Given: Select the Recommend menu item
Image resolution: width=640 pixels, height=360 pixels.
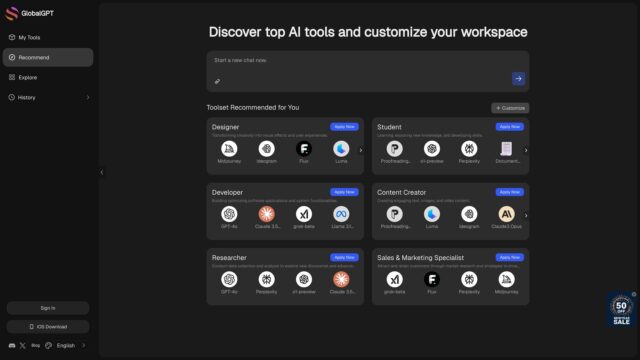Looking at the screenshot, I should click(48, 58).
